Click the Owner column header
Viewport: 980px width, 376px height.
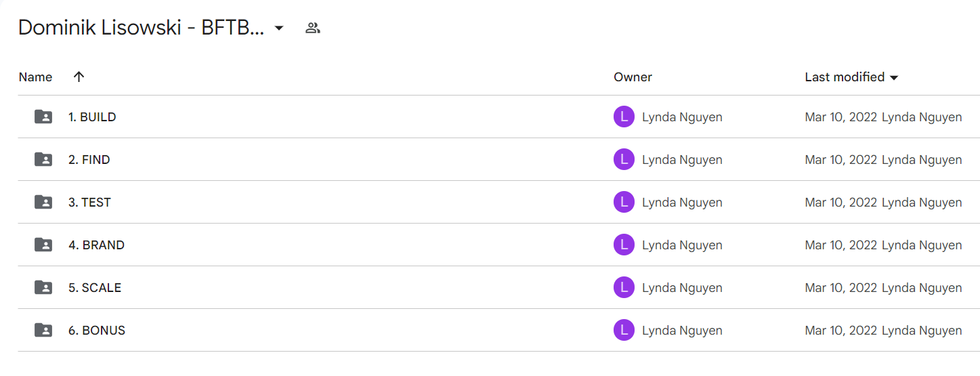(x=633, y=77)
